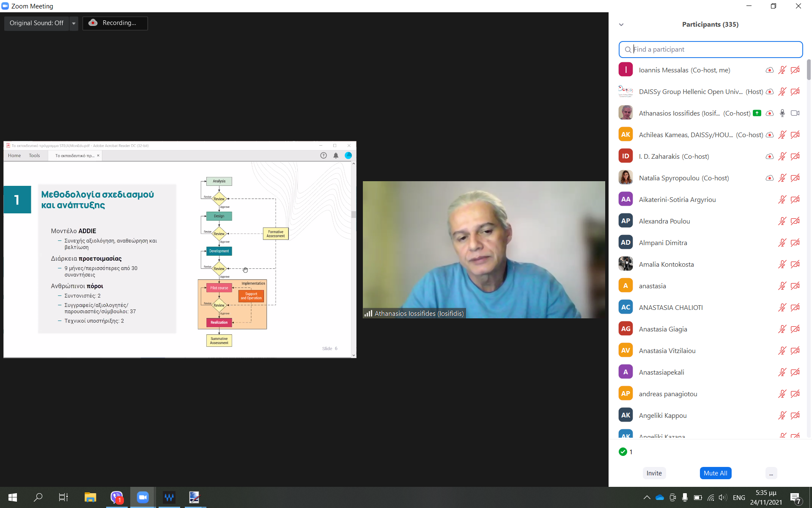Toggle mute for Alexandra Poulou

point(782,221)
